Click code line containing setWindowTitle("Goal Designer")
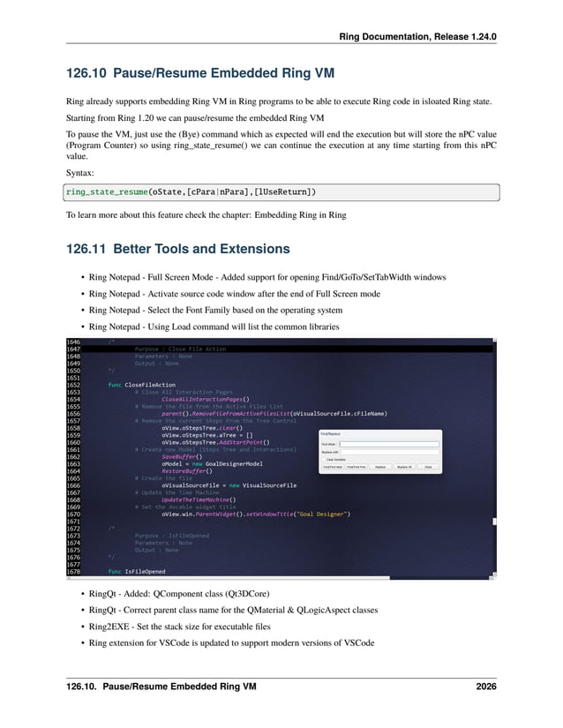 (256, 514)
